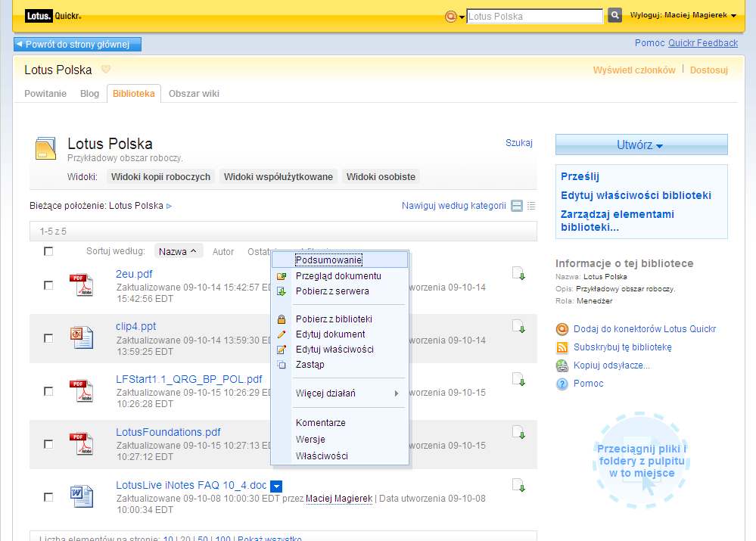Choose Podsumowanie from context menu
756x541 pixels.
pyautogui.click(x=340, y=260)
